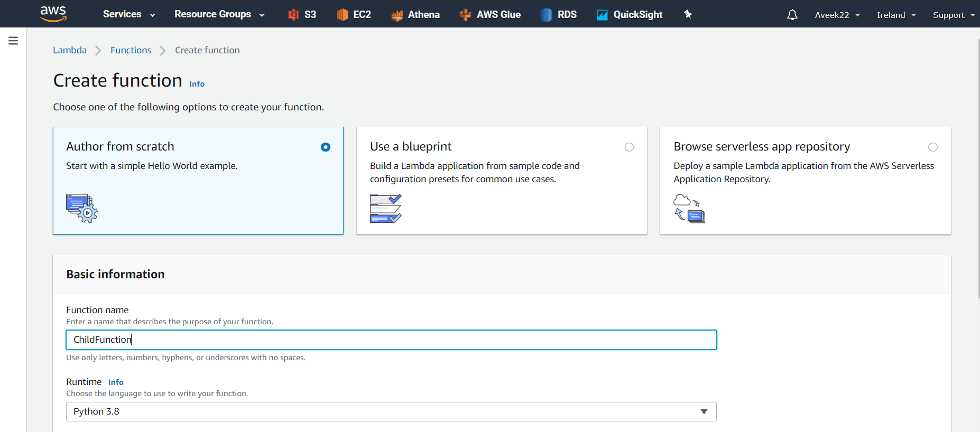Open the hamburger side navigation menu
Viewport: 980px width, 432px height.
click(x=13, y=41)
